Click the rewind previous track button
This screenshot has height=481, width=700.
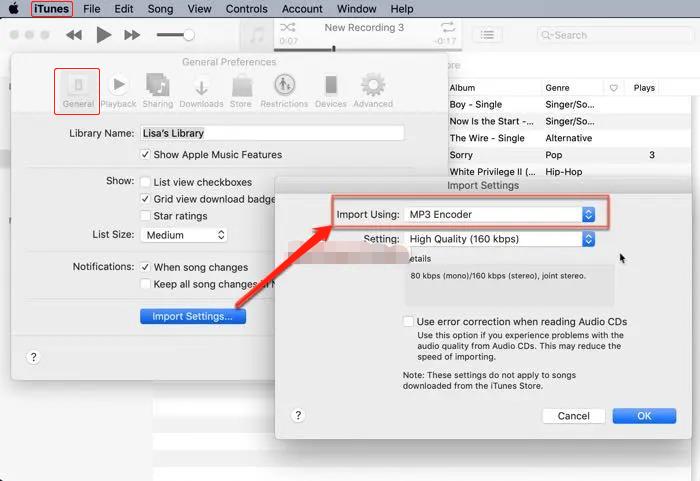[74, 35]
